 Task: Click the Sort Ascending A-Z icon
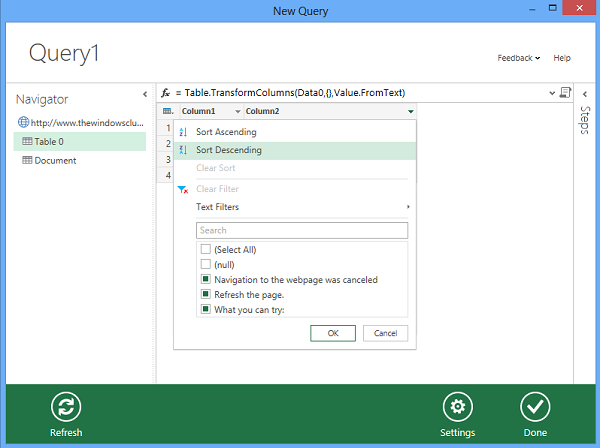[x=183, y=132]
